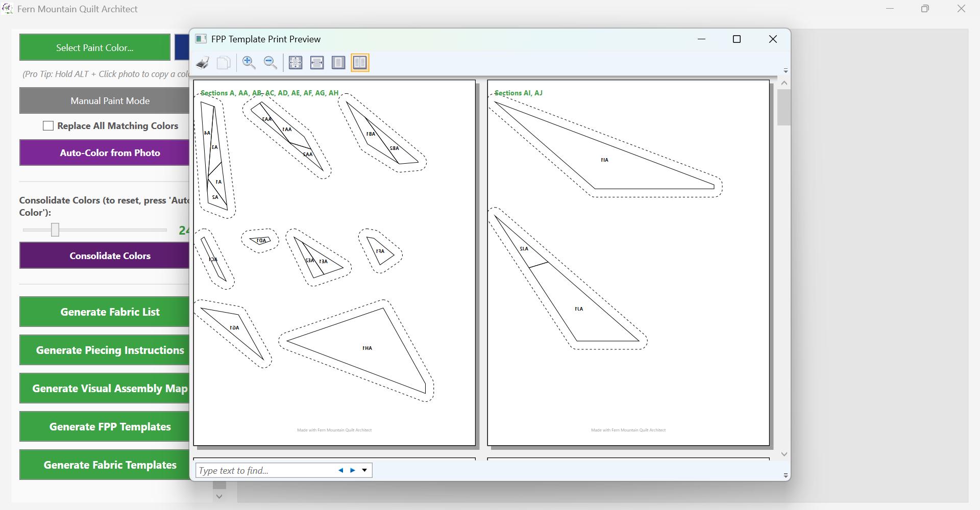Click the Copy pages icon
The height and width of the screenshot is (510, 980).
[224, 63]
